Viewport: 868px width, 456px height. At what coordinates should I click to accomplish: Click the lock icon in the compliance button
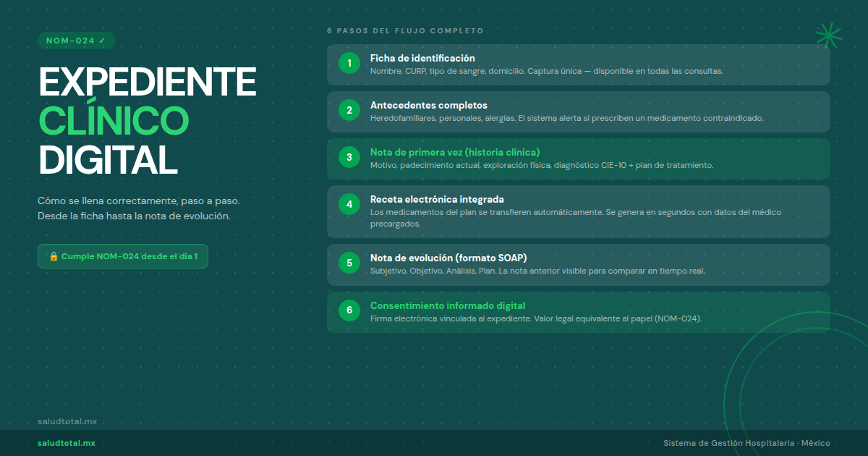54,257
